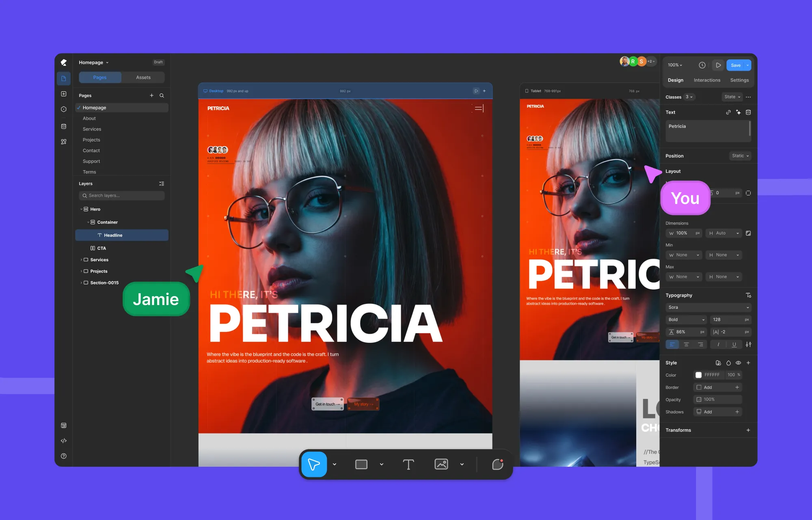
Task: Switch to the Assets tab
Action: tap(143, 77)
